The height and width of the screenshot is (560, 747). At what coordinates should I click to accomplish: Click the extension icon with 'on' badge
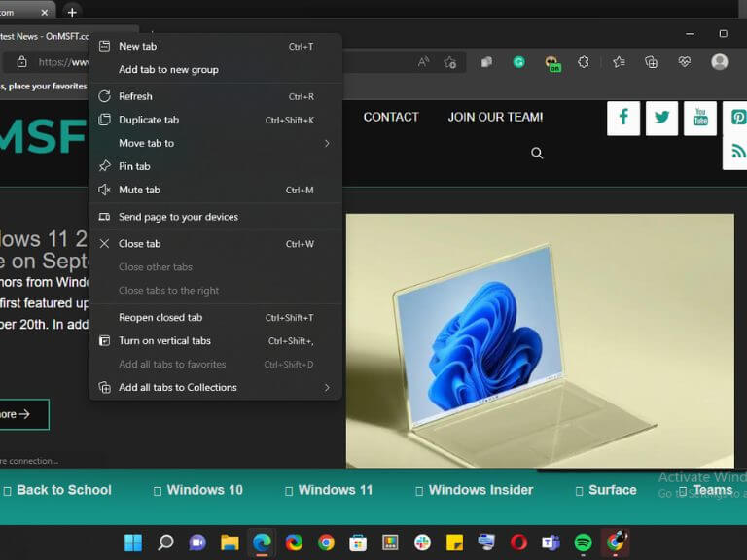click(552, 63)
